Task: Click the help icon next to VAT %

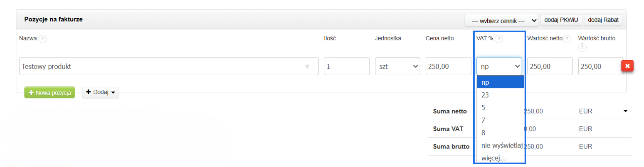Action: (x=499, y=39)
